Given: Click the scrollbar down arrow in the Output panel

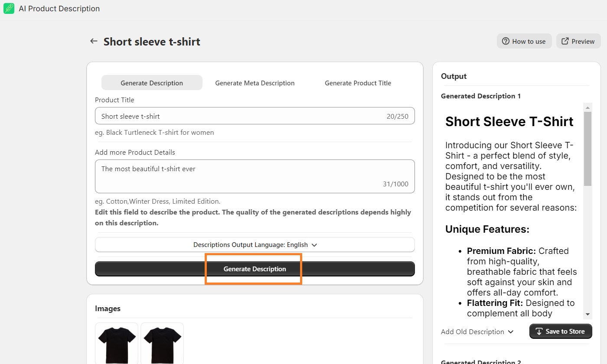Looking at the screenshot, I should coord(588,315).
